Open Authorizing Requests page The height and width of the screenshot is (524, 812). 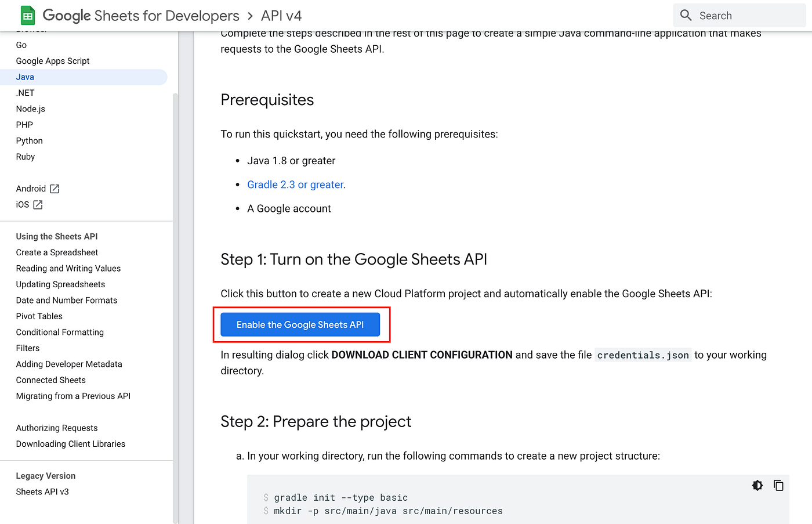57,428
